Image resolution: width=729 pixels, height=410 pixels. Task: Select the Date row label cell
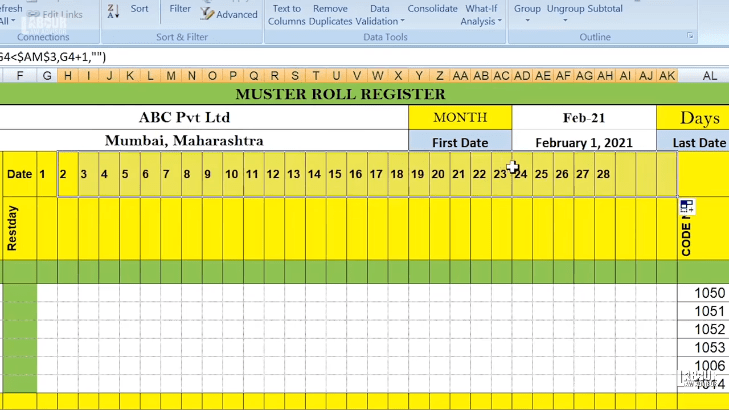[20, 174]
